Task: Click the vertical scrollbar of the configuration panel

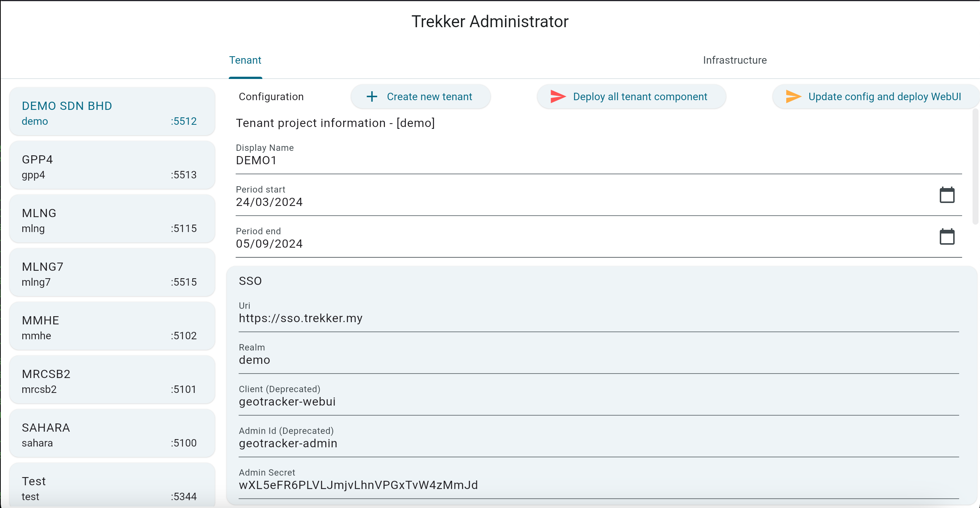Action: [975, 167]
